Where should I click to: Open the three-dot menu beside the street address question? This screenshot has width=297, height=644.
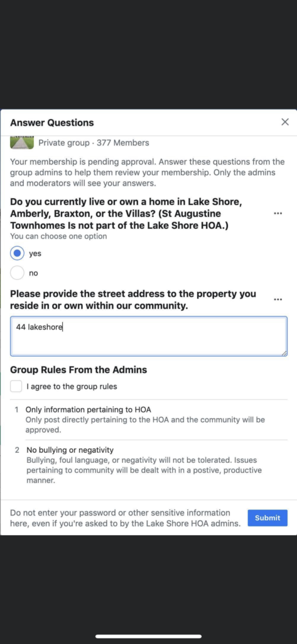(278, 300)
